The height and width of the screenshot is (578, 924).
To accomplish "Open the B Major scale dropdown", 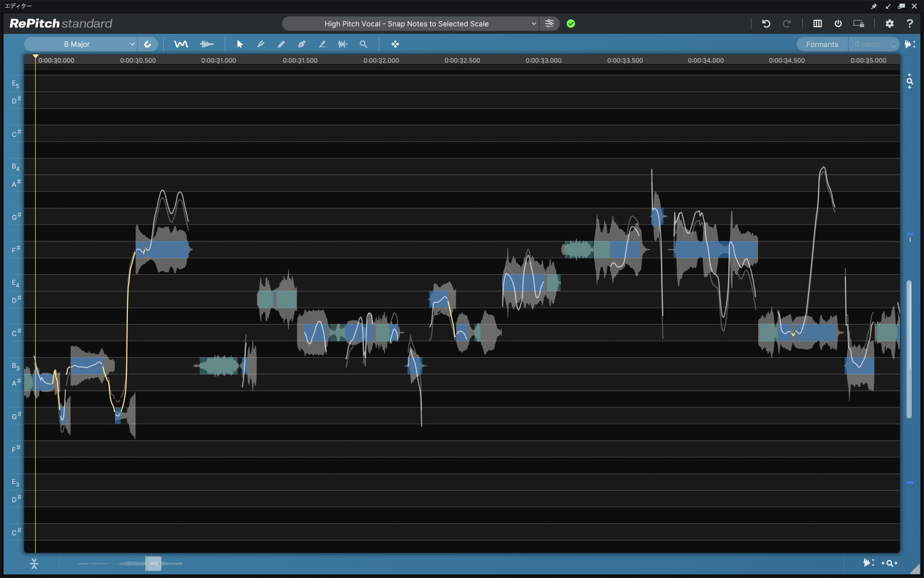I will [81, 44].
